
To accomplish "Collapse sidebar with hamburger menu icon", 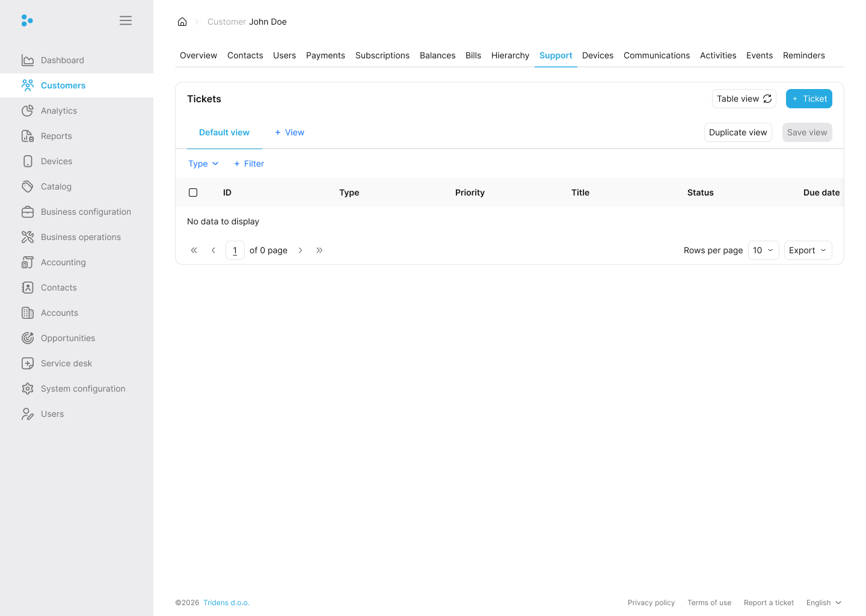I will (x=126, y=20).
